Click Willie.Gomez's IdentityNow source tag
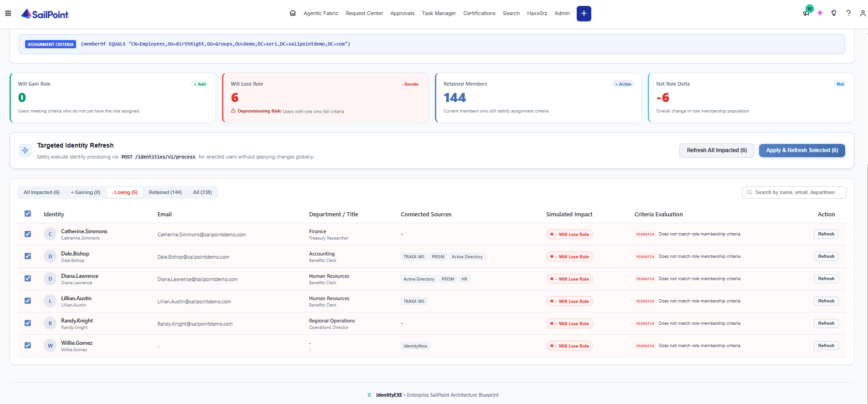 click(415, 346)
